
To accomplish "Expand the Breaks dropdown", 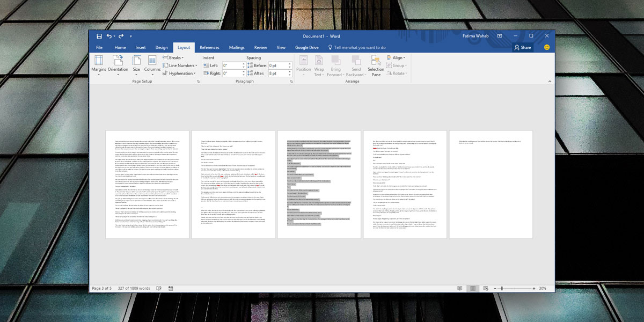I will coord(175,57).
